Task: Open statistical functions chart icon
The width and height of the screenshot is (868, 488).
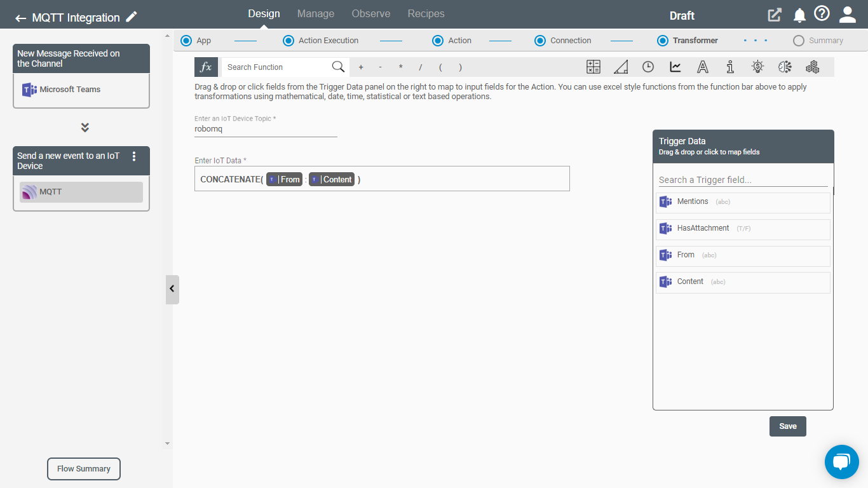Action: (x=675, y=67)
